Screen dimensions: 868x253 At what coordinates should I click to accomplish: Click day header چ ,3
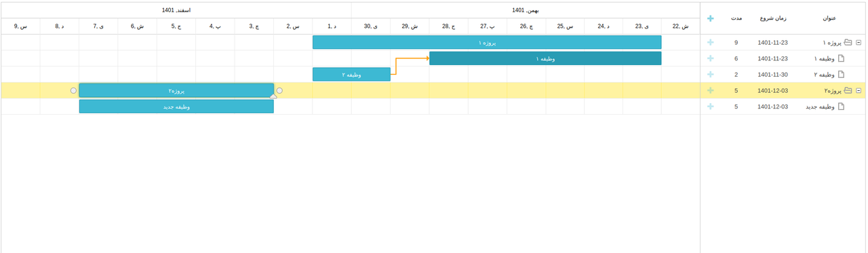(254, 26)
